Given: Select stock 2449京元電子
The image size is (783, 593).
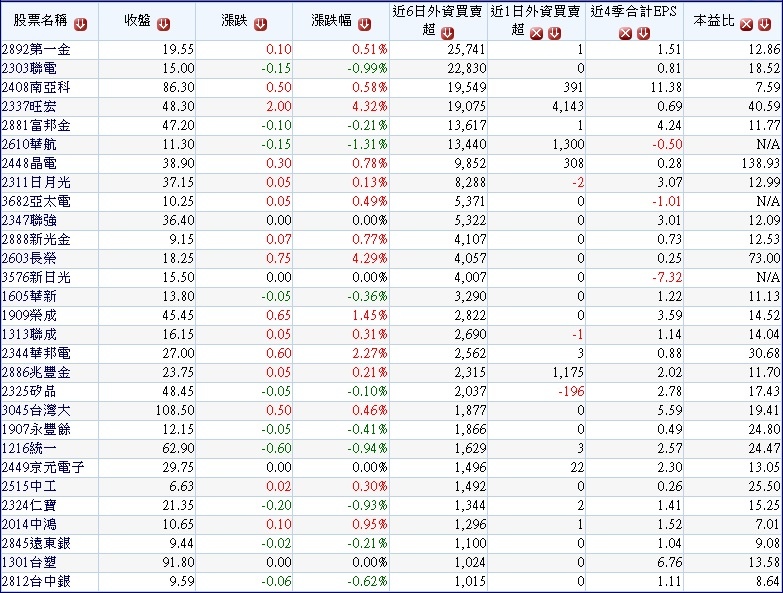Looking at the screenshot, I should pyautogui.click(x=43, y=467).
